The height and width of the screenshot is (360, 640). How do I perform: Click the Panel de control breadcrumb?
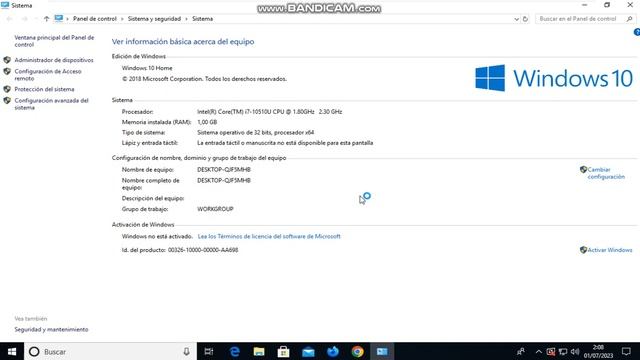(95, 19)
